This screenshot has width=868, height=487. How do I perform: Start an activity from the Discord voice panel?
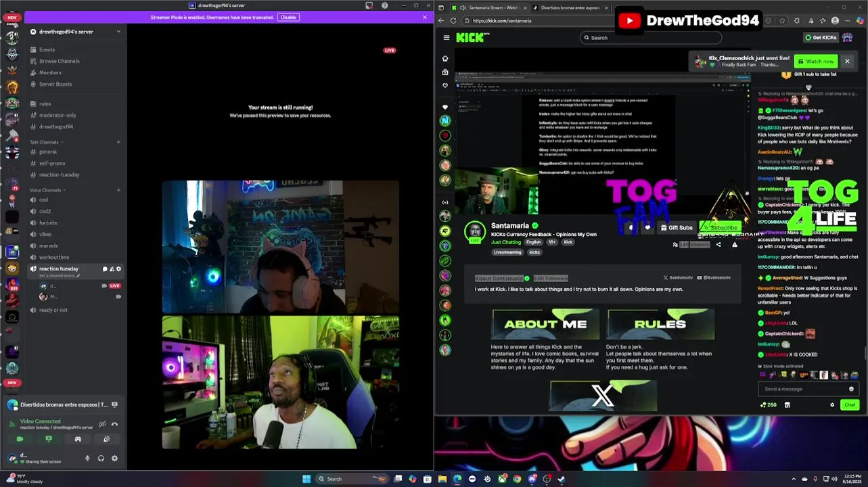pos(78,439)
